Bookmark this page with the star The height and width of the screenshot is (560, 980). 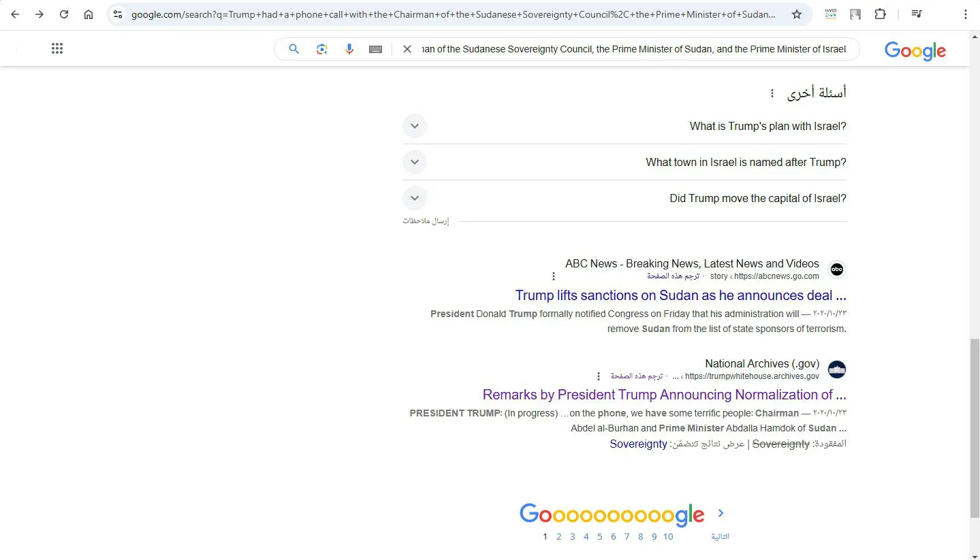tap(797, 14)
